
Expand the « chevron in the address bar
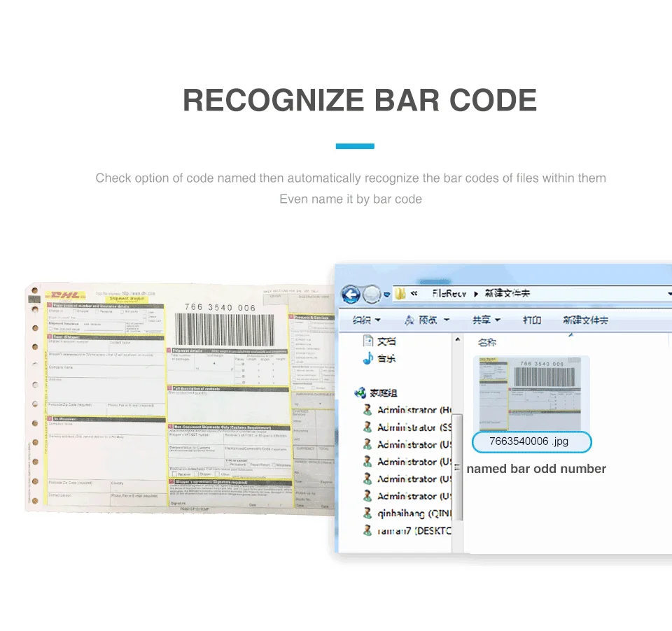tap(414, 293)
